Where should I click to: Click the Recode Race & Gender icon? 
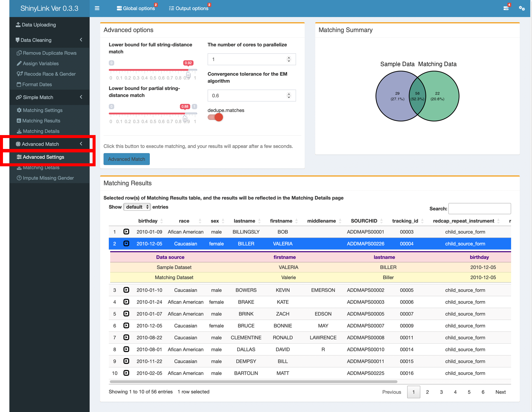tap(19, 74)
